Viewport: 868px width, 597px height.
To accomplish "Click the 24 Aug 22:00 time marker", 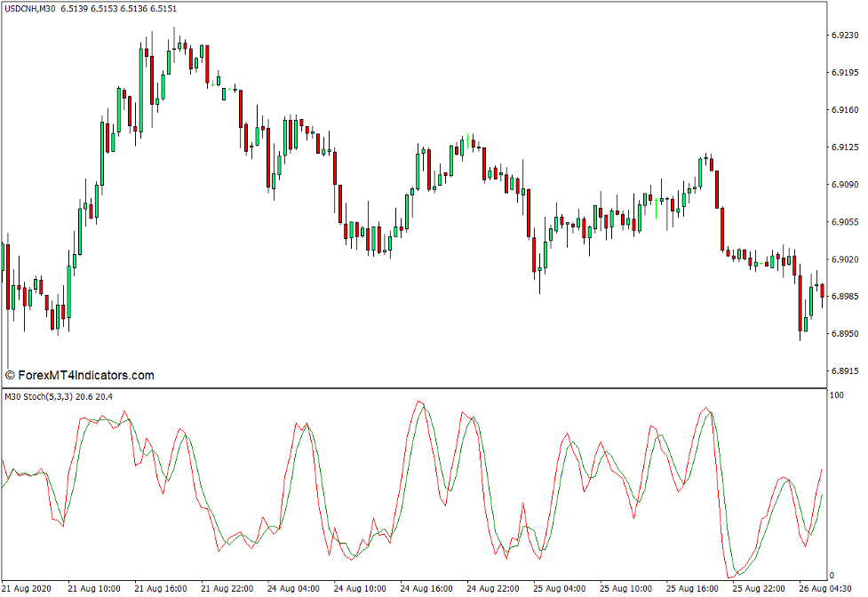I will (x=493, y=588).
